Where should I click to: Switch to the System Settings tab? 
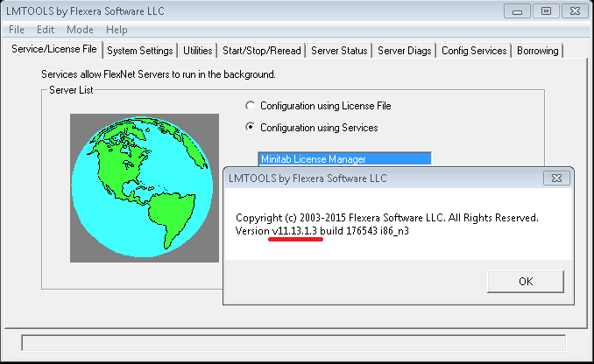pyautogui.click(x=140, y=51)
